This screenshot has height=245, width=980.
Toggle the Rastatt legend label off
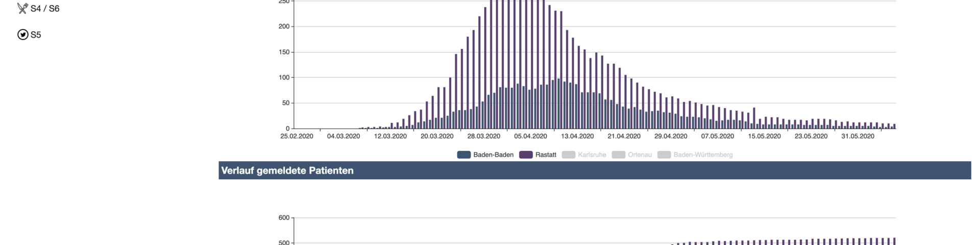[x=546, y=155]
